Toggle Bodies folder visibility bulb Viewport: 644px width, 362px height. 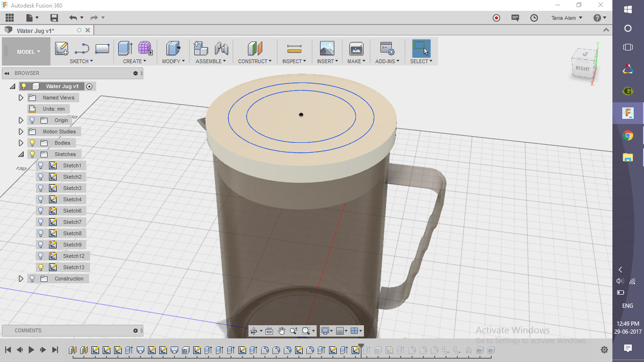(33, 143)
